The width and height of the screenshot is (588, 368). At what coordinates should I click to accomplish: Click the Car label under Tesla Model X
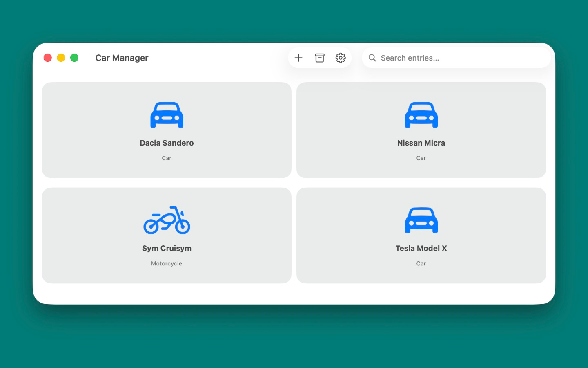(x=421, y=264)
